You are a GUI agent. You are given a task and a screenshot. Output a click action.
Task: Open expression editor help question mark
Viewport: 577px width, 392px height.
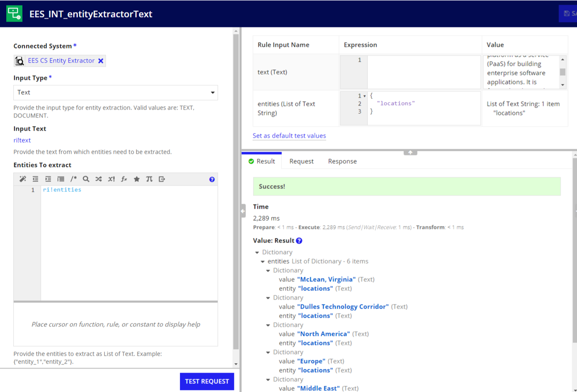[212, 179]
